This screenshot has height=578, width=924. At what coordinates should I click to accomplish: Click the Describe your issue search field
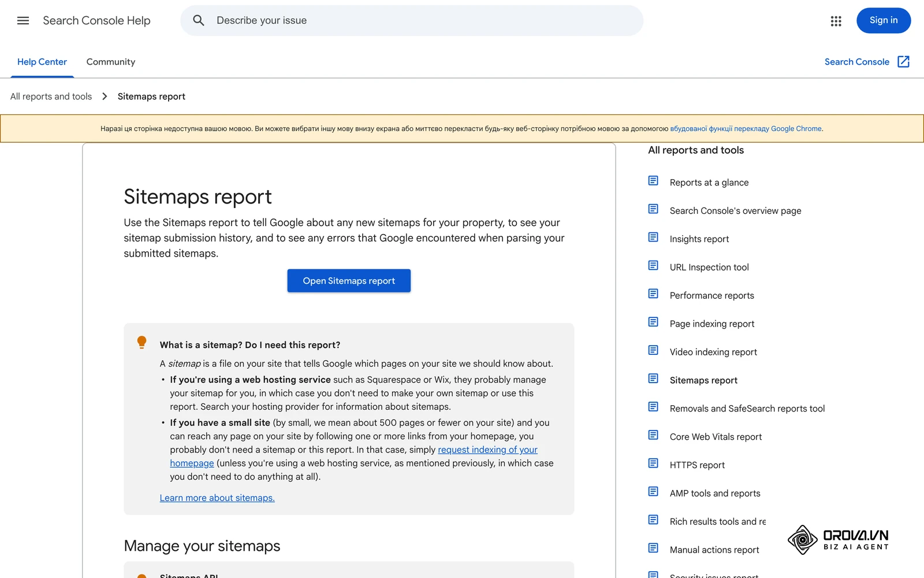click(x=412, y=21)
